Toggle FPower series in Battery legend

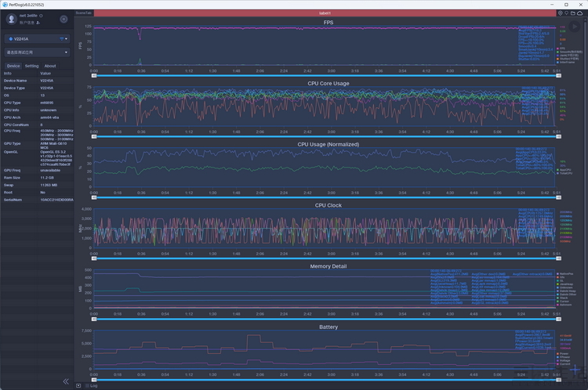563,357
